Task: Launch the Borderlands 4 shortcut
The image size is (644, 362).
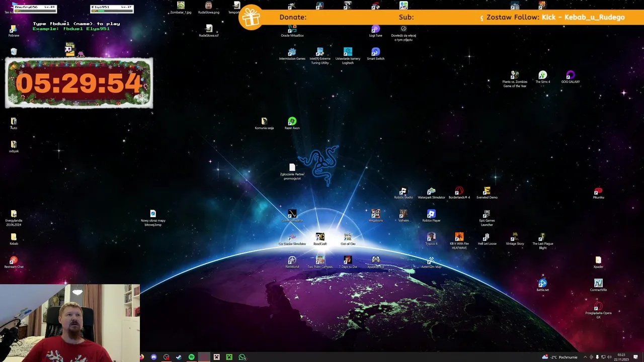Action: (x=459, y=193)
